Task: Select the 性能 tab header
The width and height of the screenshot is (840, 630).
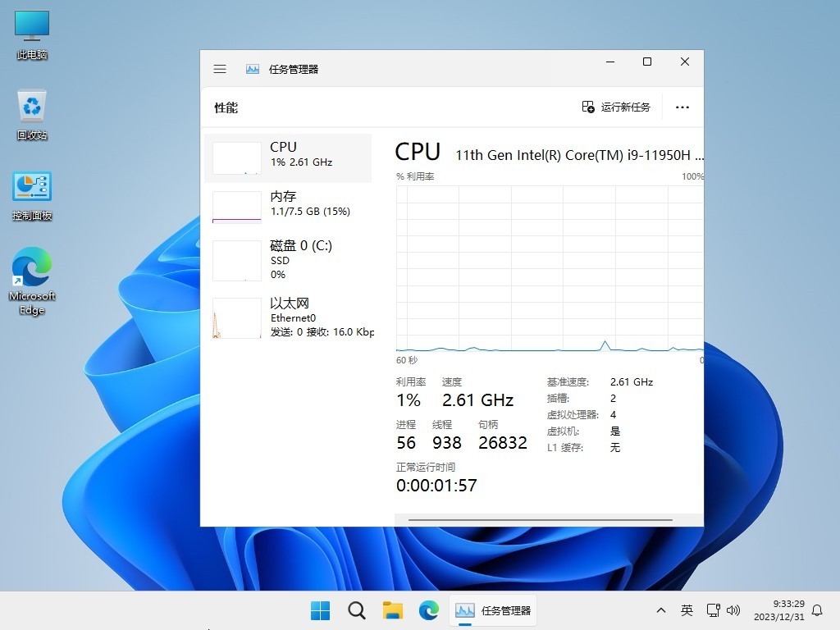Action: pos(225,107)
